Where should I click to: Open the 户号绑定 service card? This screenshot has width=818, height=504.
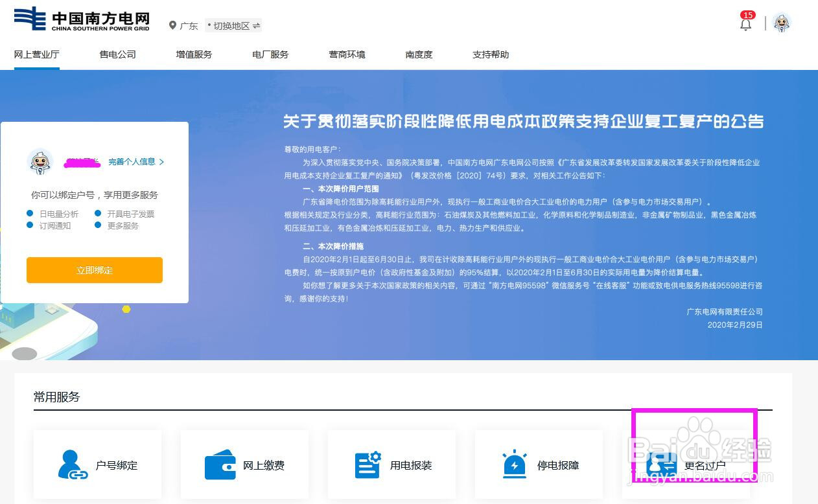click(x=97, y=464)
